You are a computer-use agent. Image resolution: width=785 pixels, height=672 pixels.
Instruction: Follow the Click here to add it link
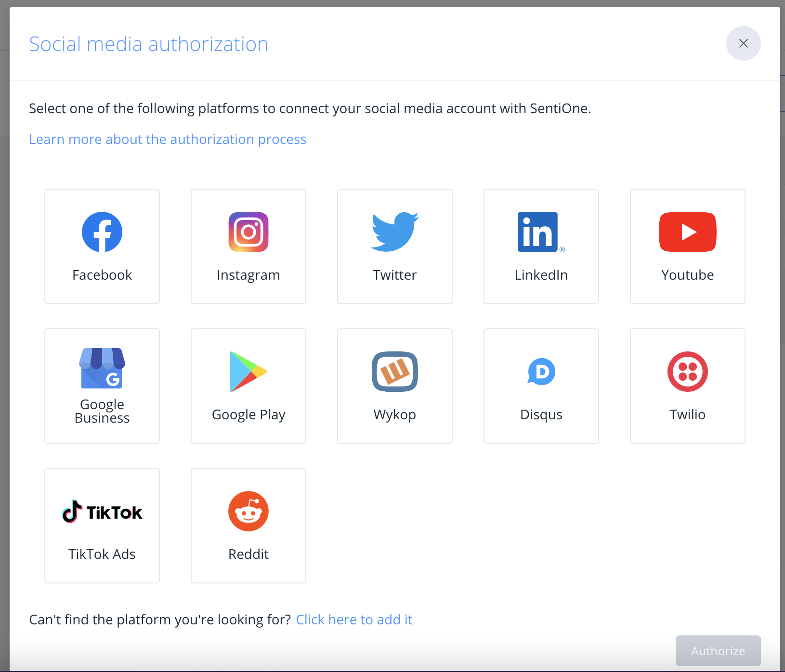pyautogui.click(x=354, y=620)
